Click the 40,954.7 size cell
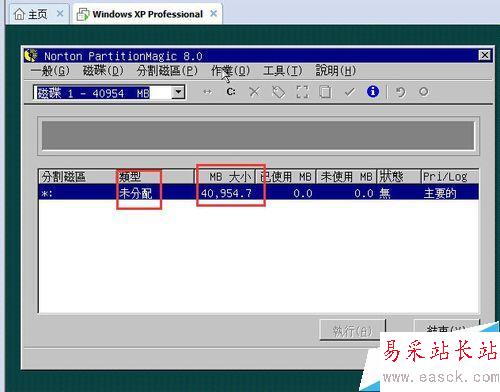 226,193
